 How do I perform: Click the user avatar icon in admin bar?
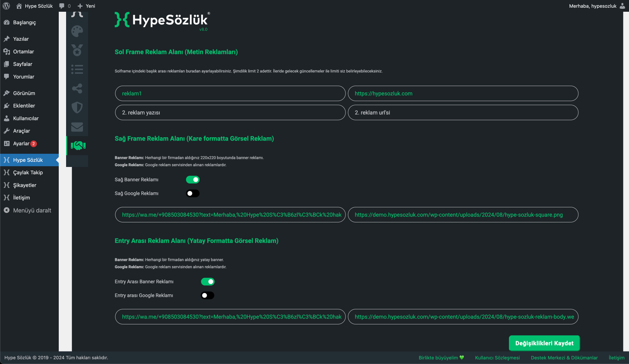coord(622,6)
